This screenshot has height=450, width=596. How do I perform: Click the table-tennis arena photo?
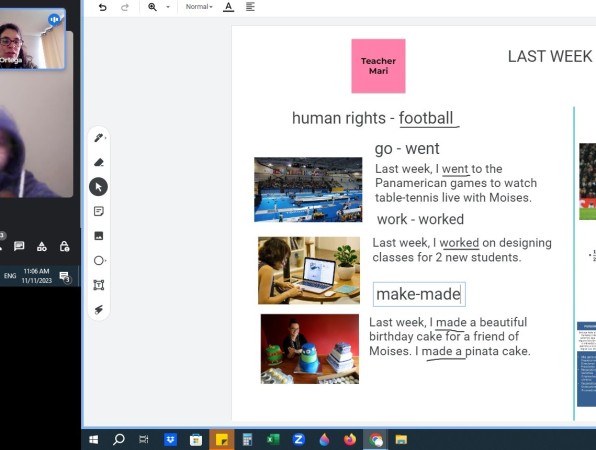tap(308, 190)
